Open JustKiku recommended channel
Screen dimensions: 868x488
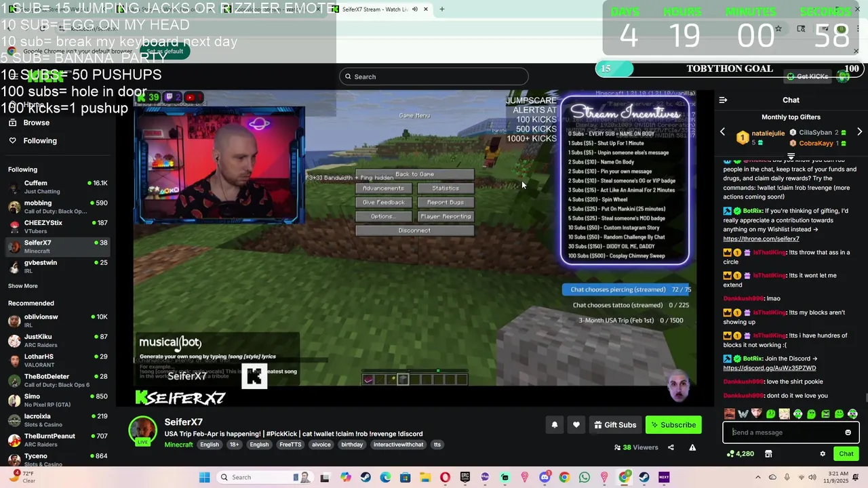pyautogui.click(x=58, y=340)
